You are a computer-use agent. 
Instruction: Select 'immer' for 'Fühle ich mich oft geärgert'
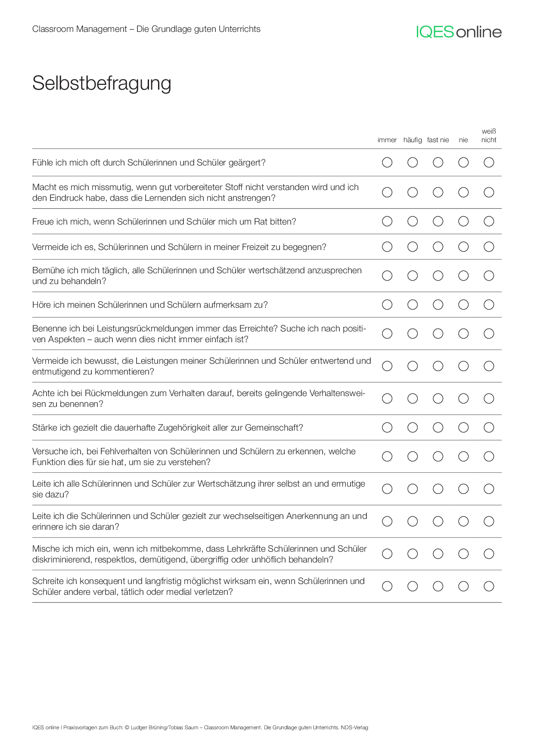click(x=387, y=162)
